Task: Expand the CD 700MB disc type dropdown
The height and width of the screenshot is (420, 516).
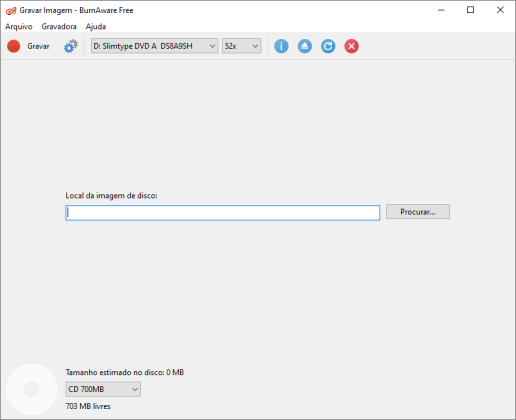Action: coord(103,389)
